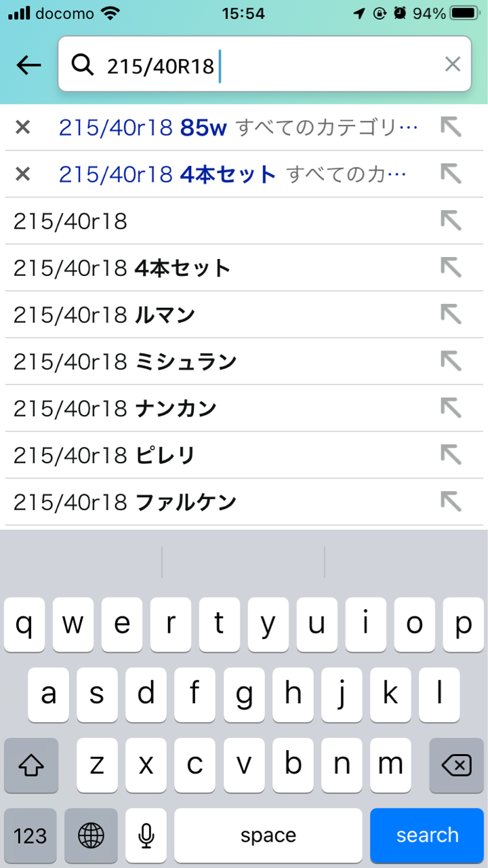Insert the "215/40r18 ルマン" suggestion via arrow
The width and height of the screenshot is (488, 868).
[x=451, y=314]
